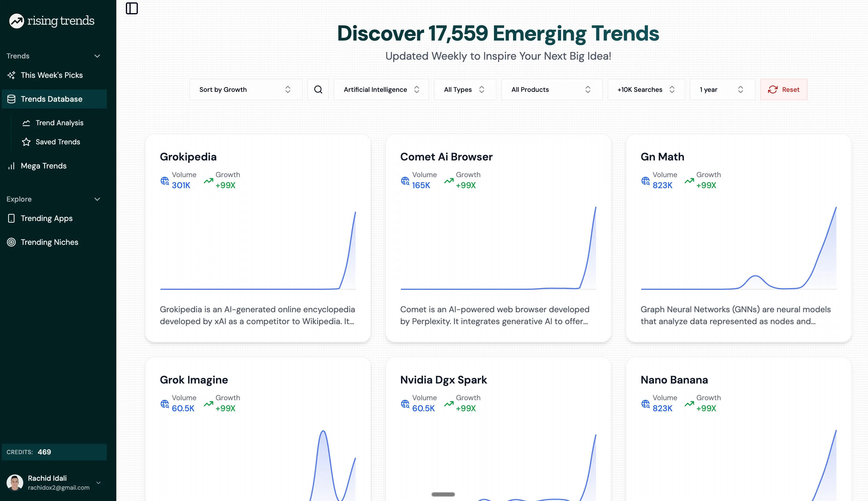This screenshot has width=868, height=501.
Task: Open the Sort by Growth dropdown
Action: click(x=245, y=89)
